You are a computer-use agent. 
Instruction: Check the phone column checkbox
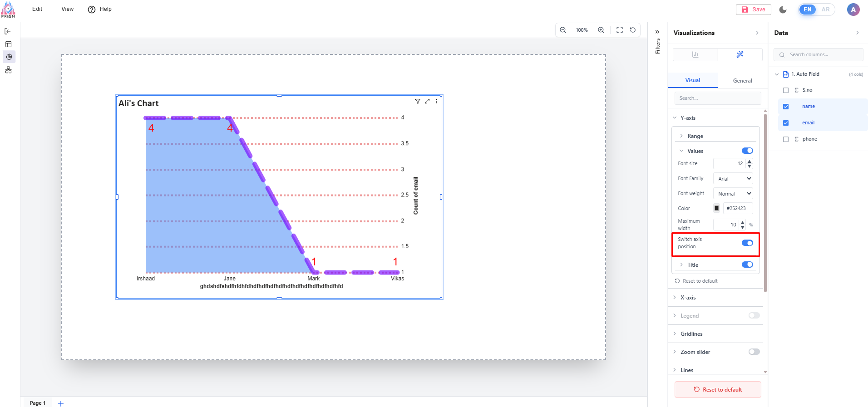[786, 139]
